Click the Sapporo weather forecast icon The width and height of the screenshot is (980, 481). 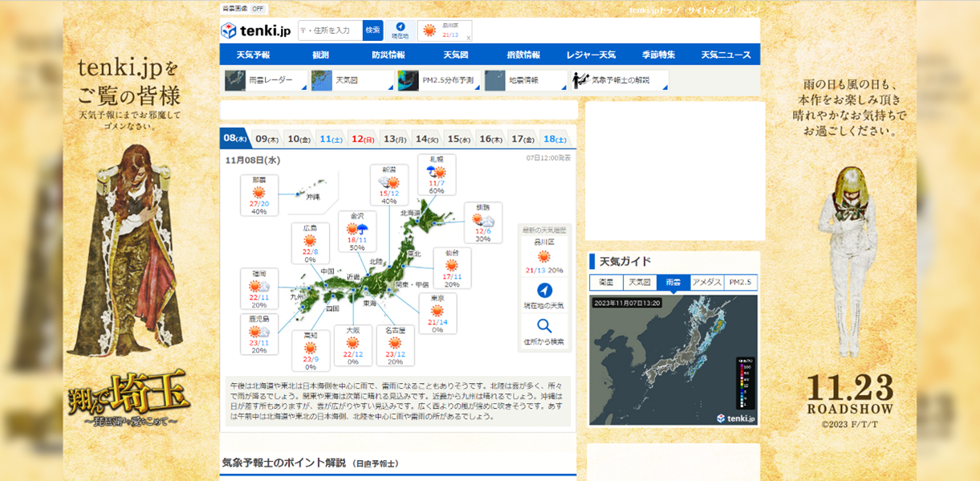[x=437, y=172]
